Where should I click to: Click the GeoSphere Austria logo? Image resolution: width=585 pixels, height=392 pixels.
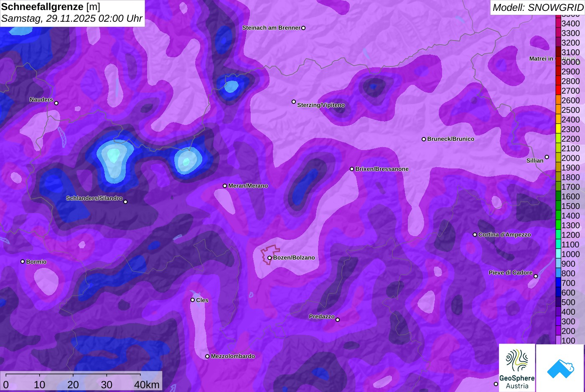point(517,368)
